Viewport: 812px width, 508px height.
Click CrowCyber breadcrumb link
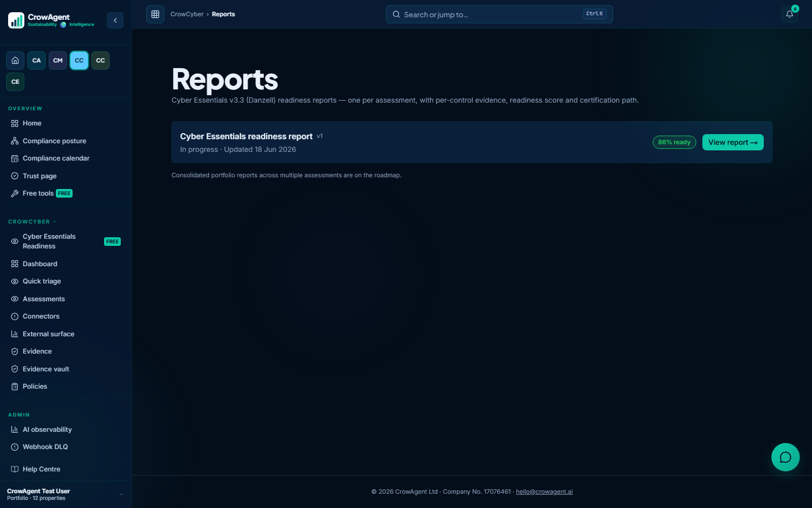187,14
